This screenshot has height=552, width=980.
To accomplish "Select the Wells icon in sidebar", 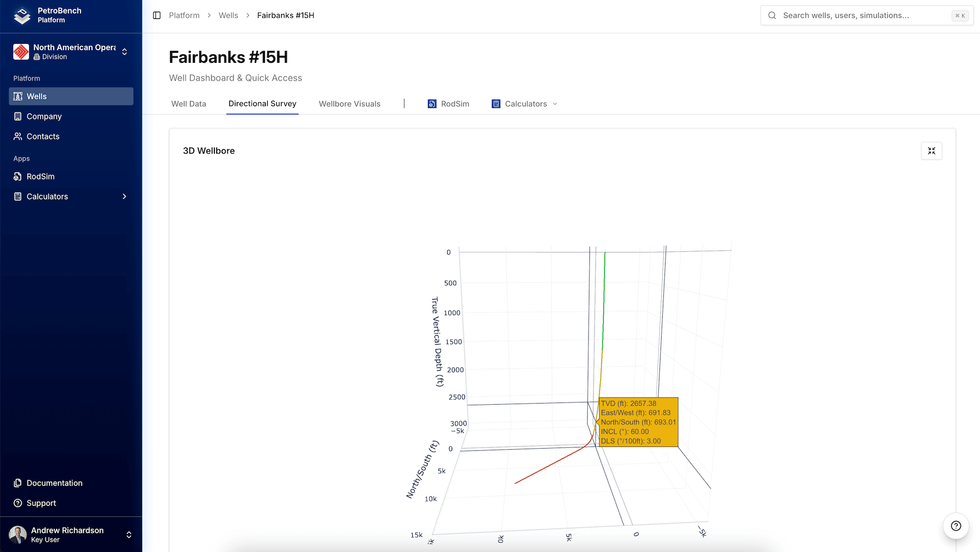I will (17, 96).
